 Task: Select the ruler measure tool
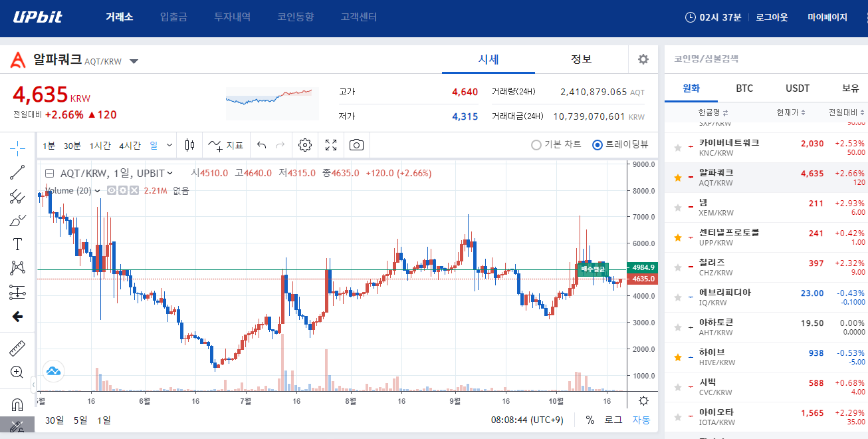pos(18,348)
